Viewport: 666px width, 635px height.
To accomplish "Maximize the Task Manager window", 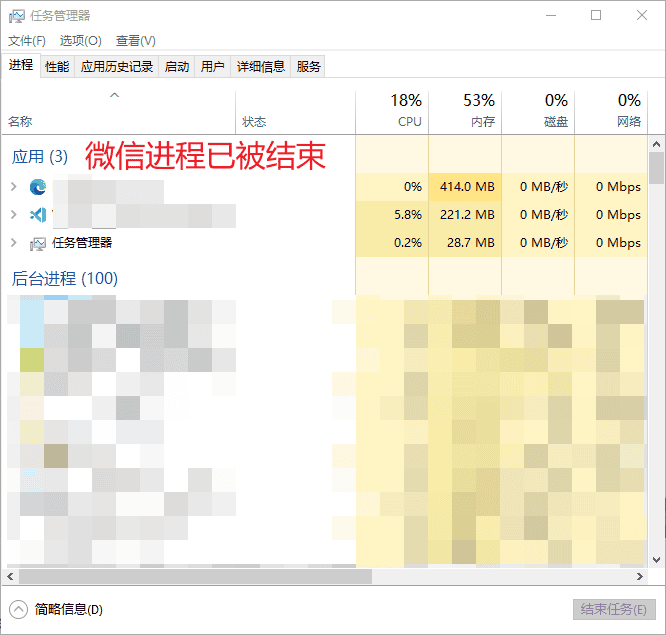I will pyautogui.click(x=596, y=16).
